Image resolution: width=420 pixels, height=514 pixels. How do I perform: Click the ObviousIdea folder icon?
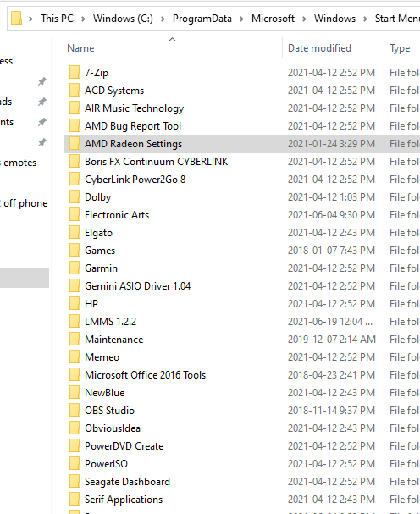75,428
